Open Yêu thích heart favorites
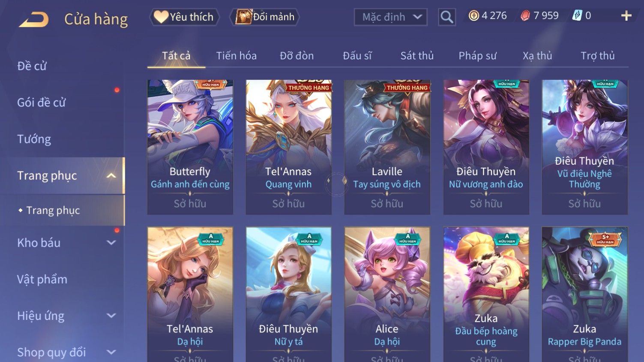The width and height of the screenshot is (644, 362). [x=184, y=17]
